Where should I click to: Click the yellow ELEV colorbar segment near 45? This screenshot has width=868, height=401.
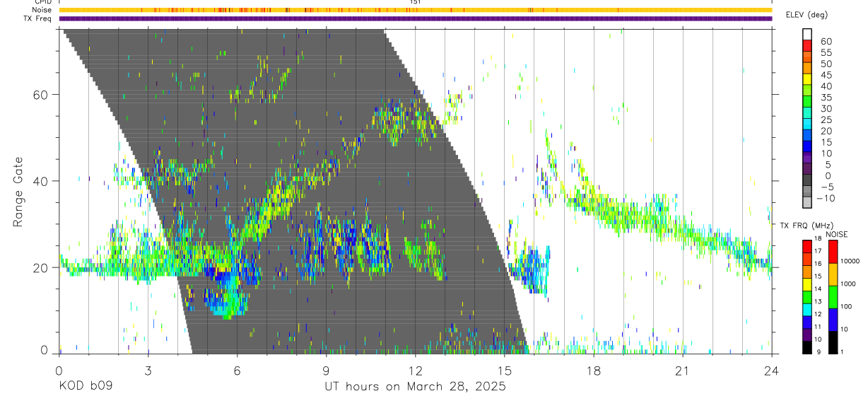pos(807,80)
